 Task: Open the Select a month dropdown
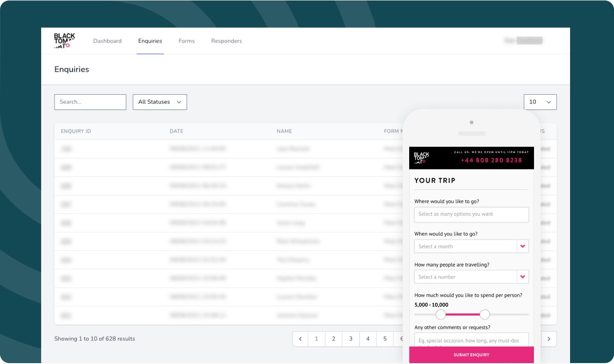[465, 246]
